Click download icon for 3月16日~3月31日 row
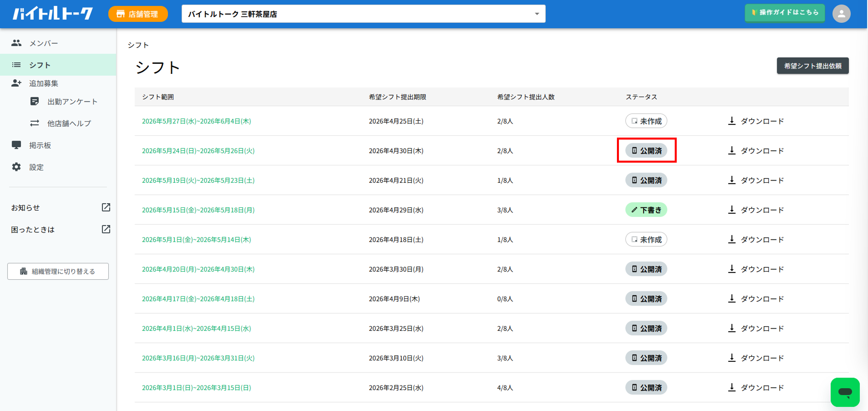The image size is (868, 411). pos(732,358)
